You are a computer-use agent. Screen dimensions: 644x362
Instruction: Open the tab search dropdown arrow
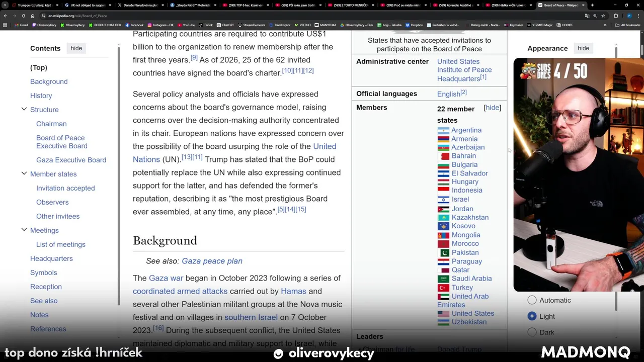click(x=6, y=5)
